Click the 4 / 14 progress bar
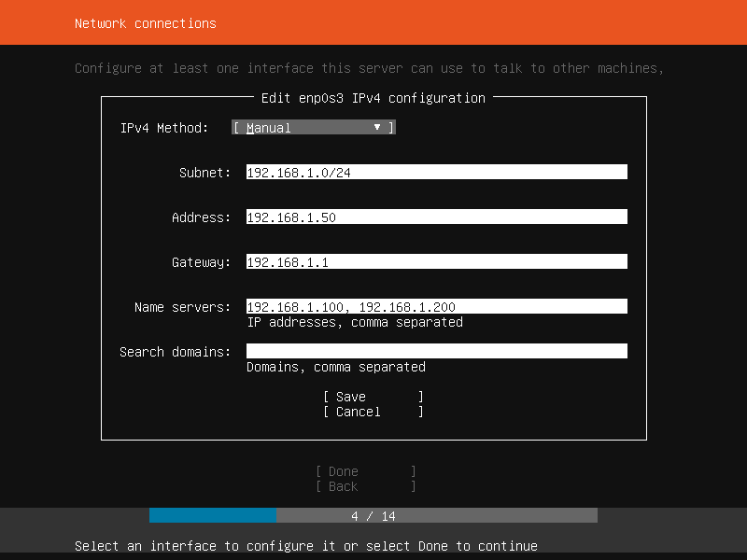Image resolution: width=747 pixels, height=560 pixels. click(x=373, y=516)
